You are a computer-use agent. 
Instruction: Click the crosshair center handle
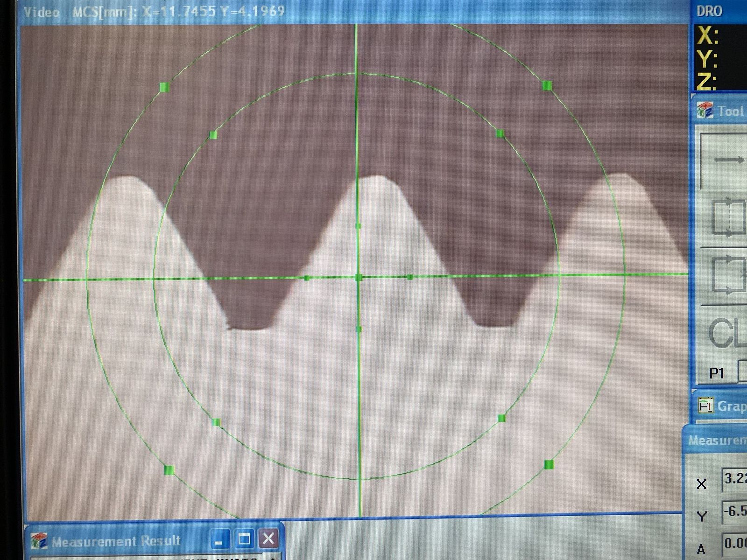359,277
